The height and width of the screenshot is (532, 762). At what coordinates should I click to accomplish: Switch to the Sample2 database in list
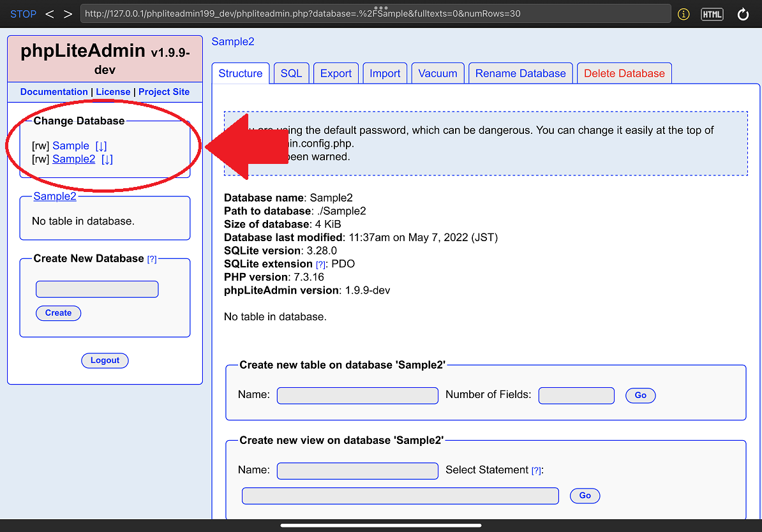pos(74,159)
